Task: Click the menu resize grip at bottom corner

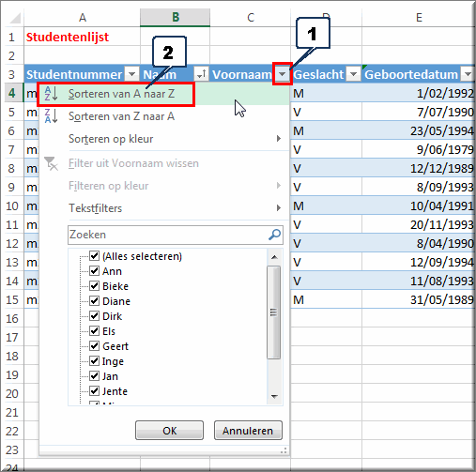Action: click(x=284, y=450)
